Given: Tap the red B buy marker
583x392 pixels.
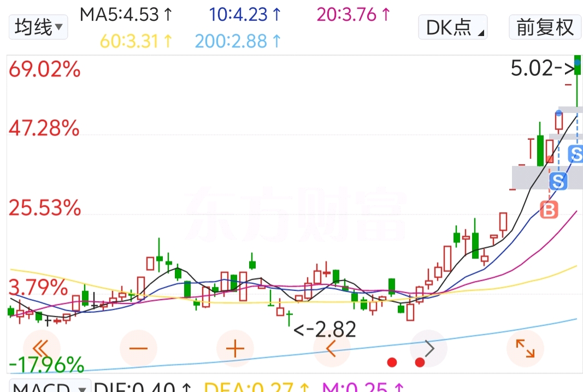Looking at the screenshot, I should tap(549, 210).
